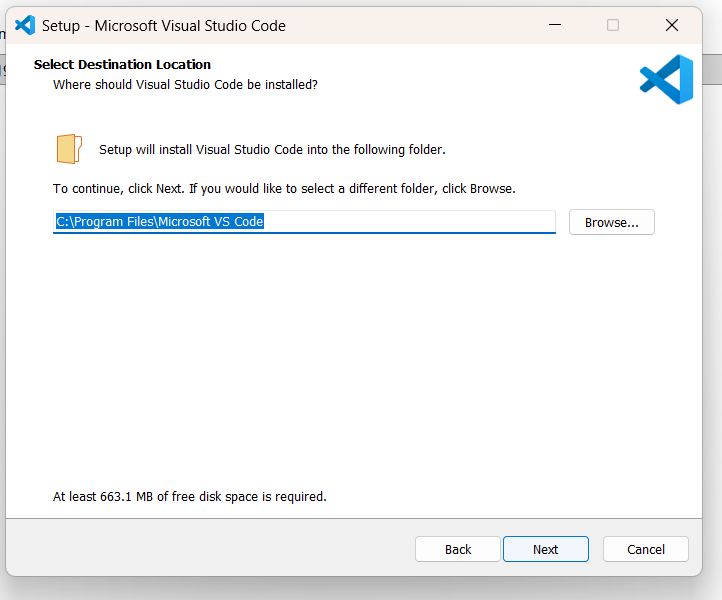The width and height of the screenshot is (722, 600).
Task: Click the Browse... button
Action: [x=611, y=222]
